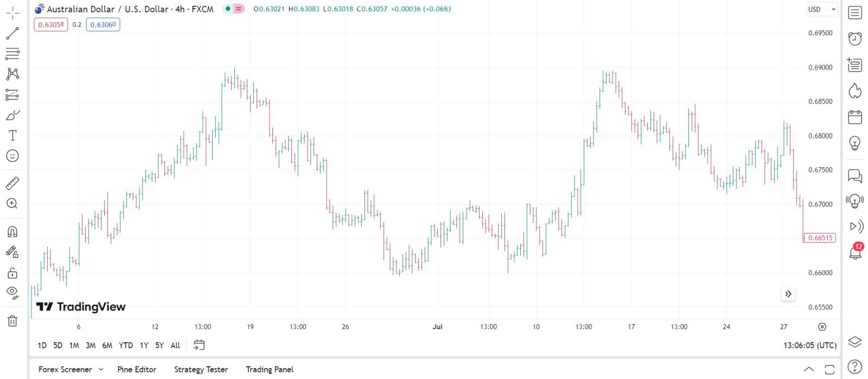Toggle hiding of all drawings
The image size is (868, 379).
click(x=12, y=293)
